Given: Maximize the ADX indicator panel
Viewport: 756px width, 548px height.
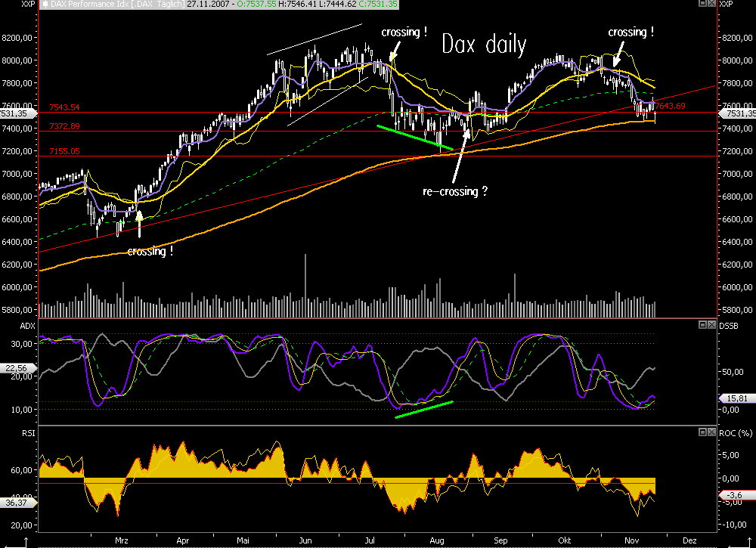Looking at the screenshot, I should click(702, 324).
